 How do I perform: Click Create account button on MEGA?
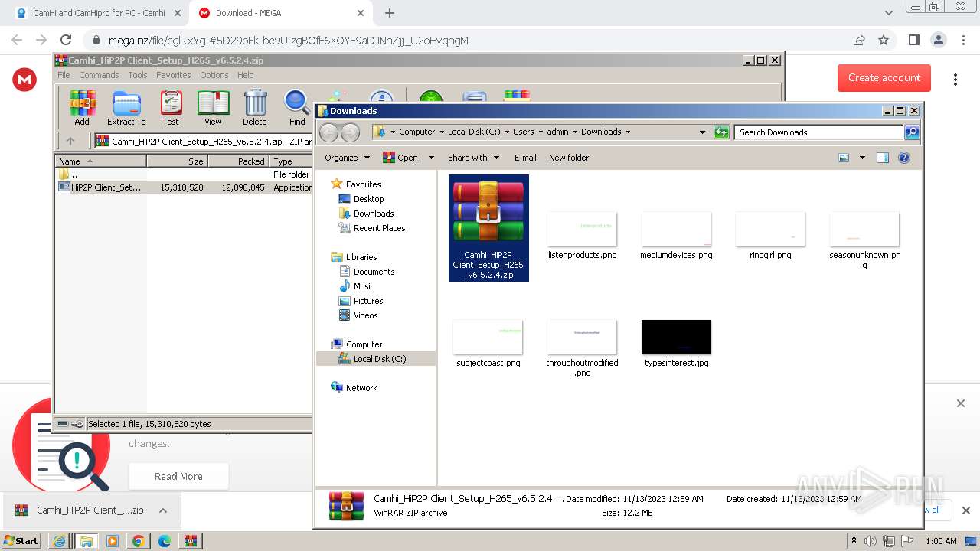884,77
